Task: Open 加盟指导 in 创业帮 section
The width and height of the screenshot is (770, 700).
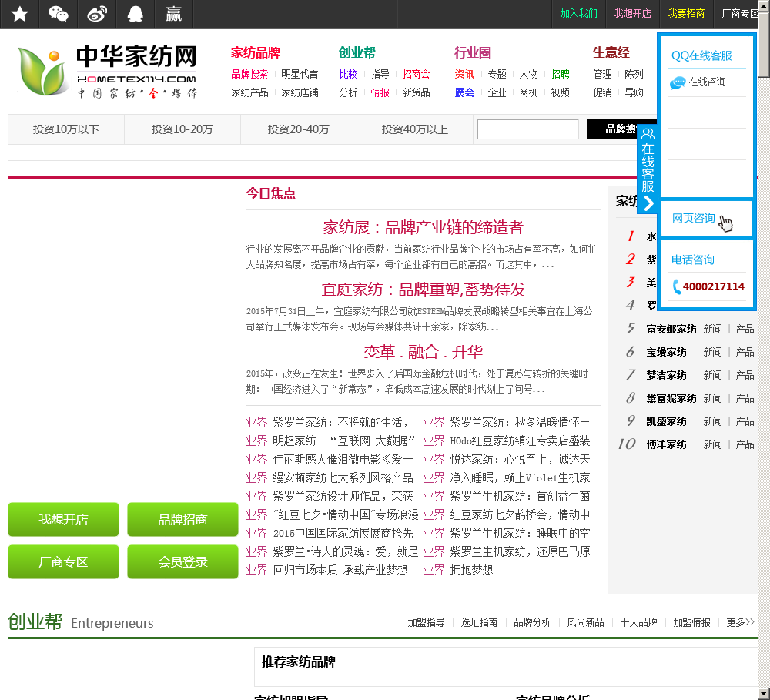Action: coord(426,622)
